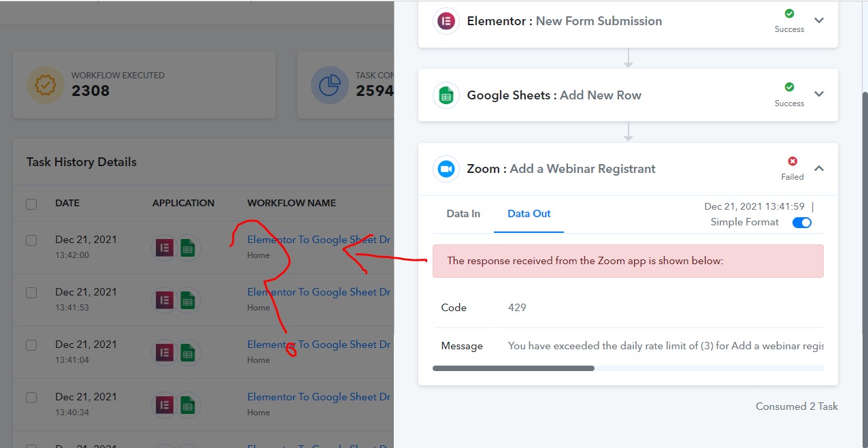The image size is (868, 448).
Task: Open workflow link in the 13:41:53 row
Action: (319, 292)
